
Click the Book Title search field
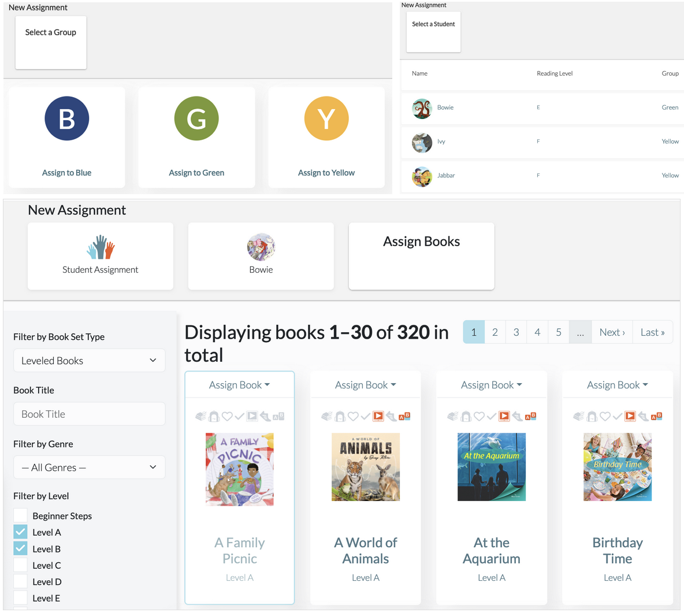89,414
